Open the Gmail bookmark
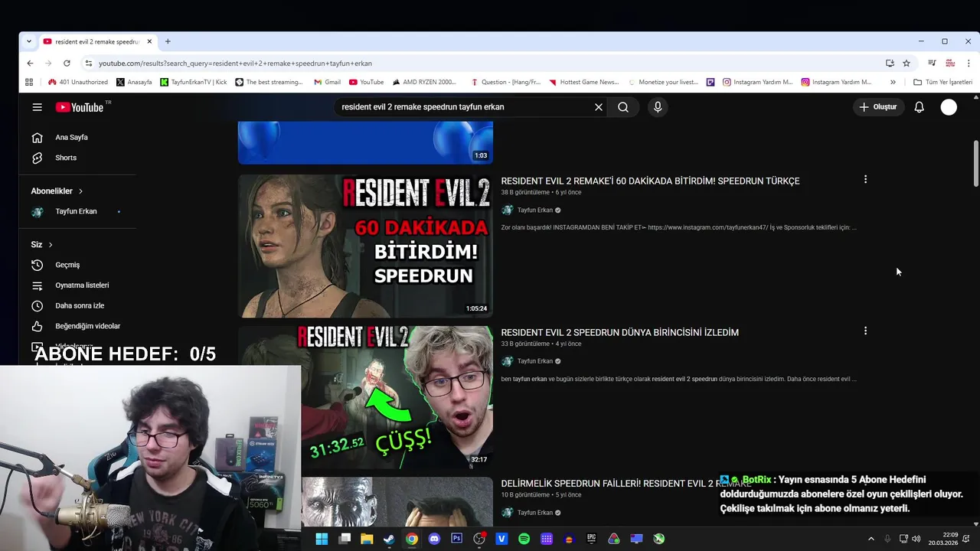980x551 pixels. click(x=327, y=82)
